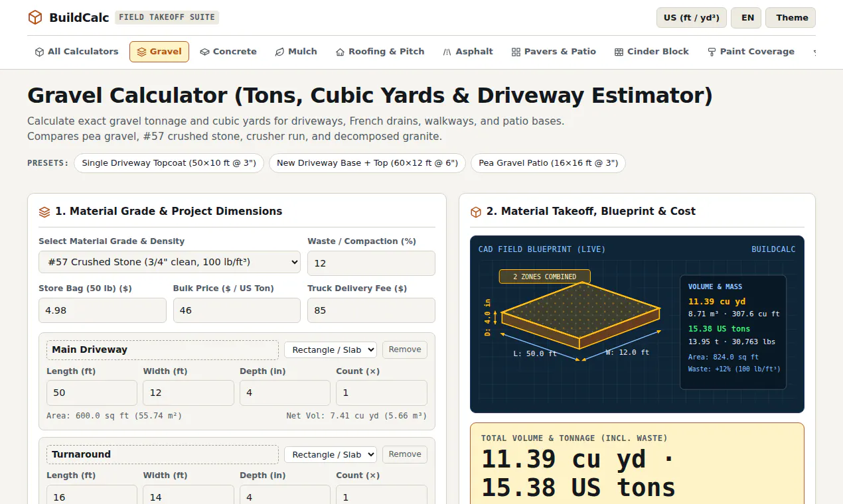Remove the Turnaround zone
The image size is (843, 504).
coord(405,454)
